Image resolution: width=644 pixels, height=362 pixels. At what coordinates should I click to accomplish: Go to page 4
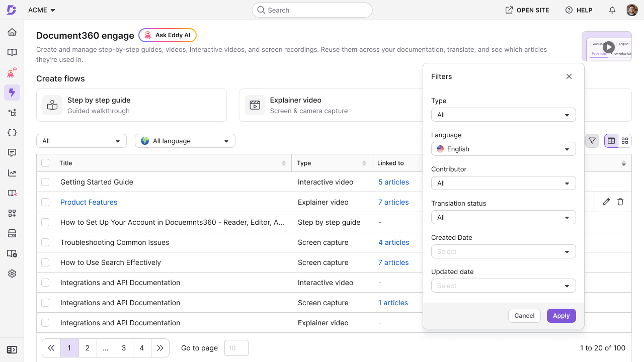tap(142, 348)
